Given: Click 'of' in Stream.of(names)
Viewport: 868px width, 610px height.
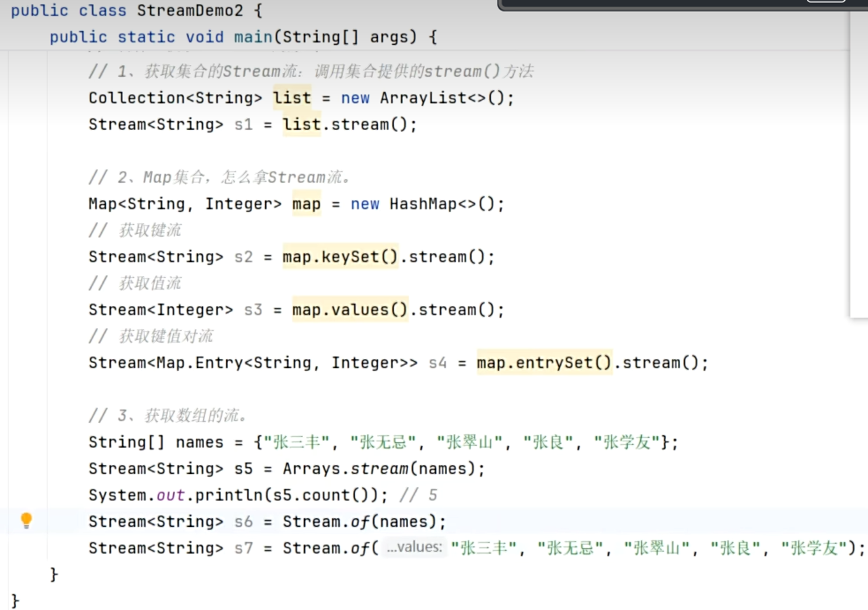Looking at the screenshot, I should point(359,522).
